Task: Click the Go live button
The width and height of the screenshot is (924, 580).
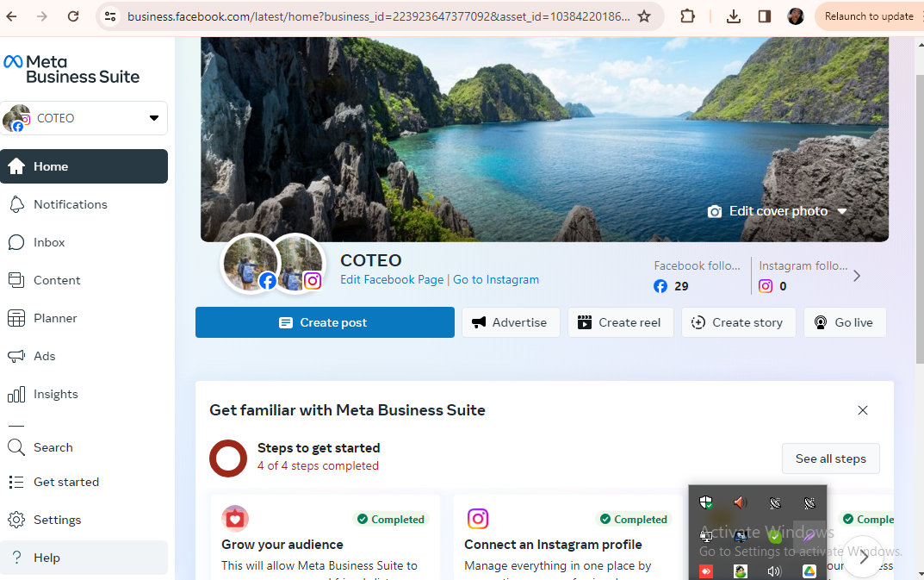Action: (x=845, y=322)
